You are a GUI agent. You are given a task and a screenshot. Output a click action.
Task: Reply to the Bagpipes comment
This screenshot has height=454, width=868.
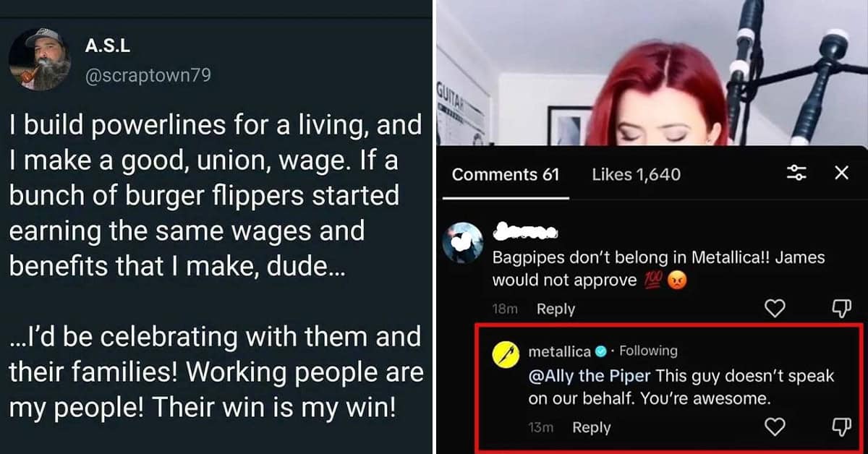556,309
